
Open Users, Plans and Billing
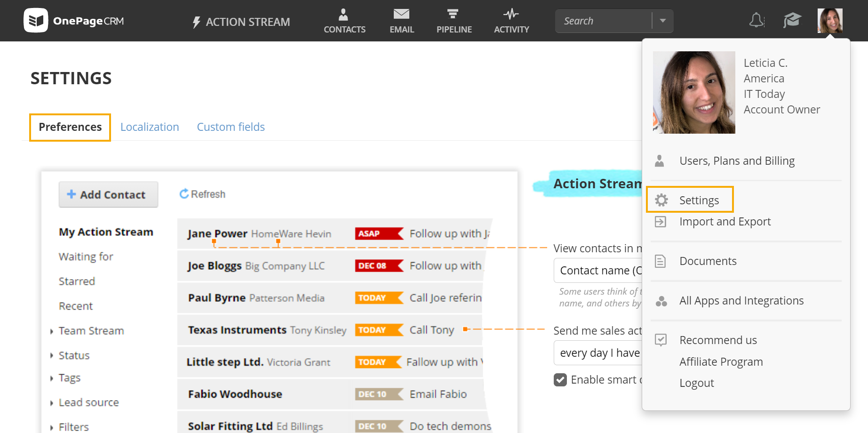coord(737,161)
